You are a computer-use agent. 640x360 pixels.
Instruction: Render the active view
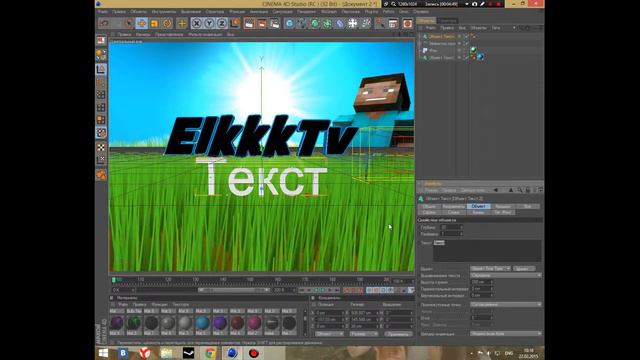pos(249,23)
